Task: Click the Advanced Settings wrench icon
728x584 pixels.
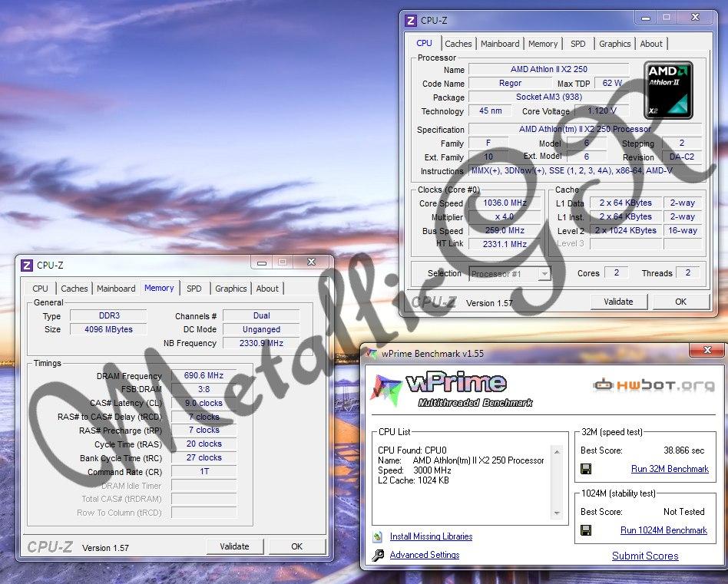Action: coord(378,555)
